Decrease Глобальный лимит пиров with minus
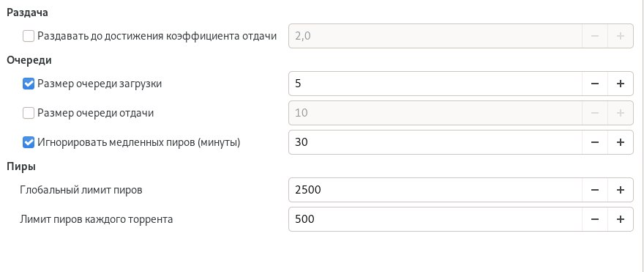644x272 pixels. [595, 190]
